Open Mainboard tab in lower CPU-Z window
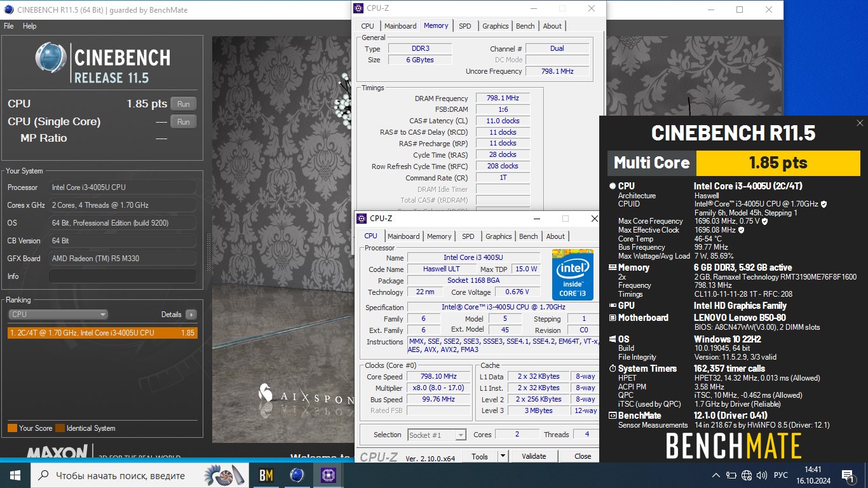Viewport: 868px width, 488px height. pyautogui.click(x=403, y=236)
